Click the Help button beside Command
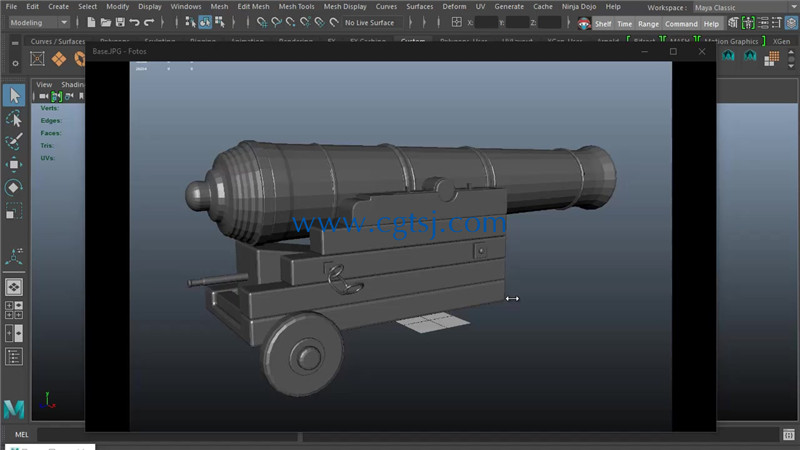 [711, 23]
